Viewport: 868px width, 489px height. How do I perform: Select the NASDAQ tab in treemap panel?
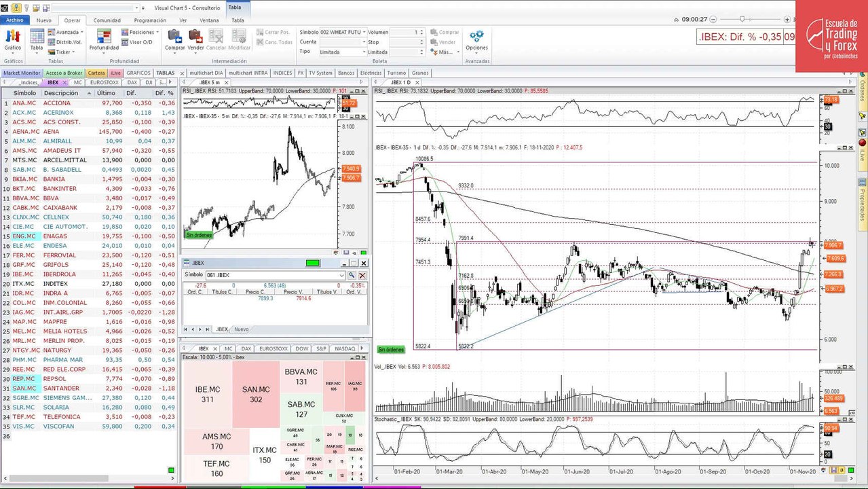pyautogui.click(x=345, y=348)
